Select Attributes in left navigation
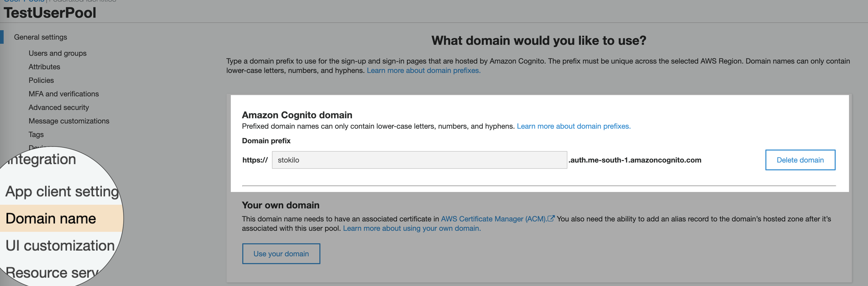This screenshot has width=868, height=286. (x=44, y=67)
